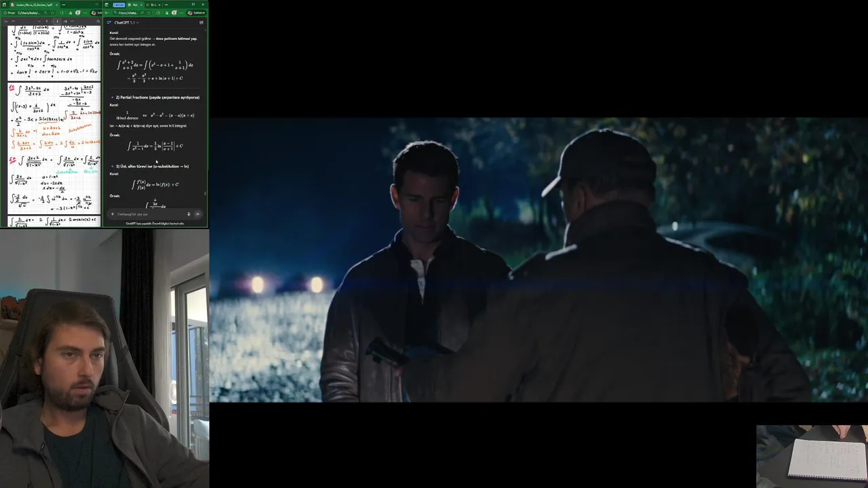Open PDF viewer table of contents icon

tap(5, 21)
